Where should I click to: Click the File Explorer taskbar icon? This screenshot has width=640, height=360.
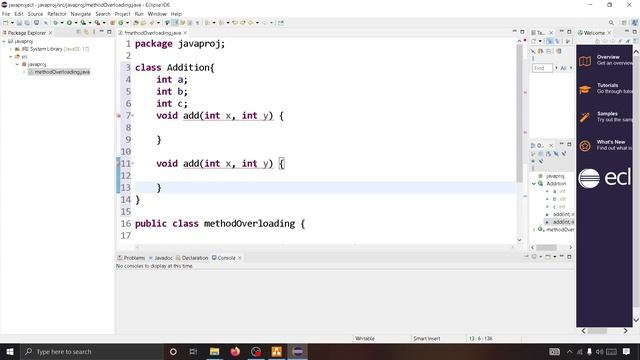[214, 351]
